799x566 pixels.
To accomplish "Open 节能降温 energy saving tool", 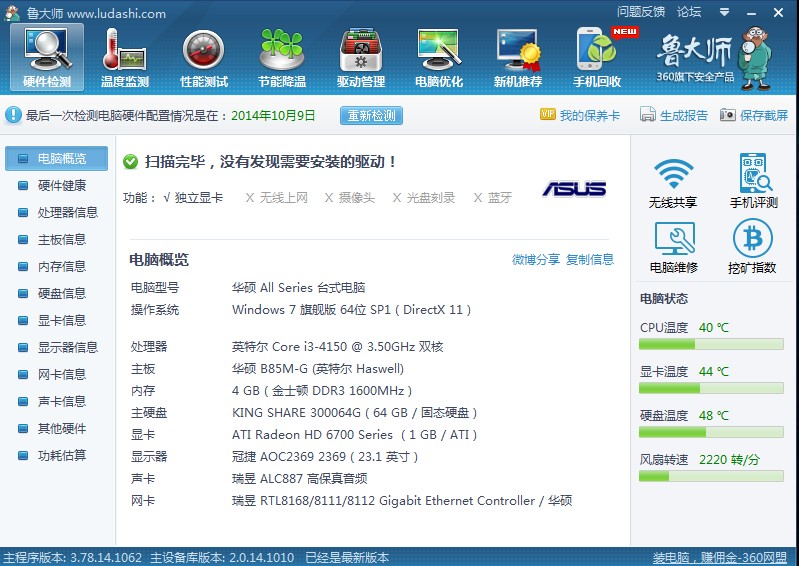I will (282, 57).
